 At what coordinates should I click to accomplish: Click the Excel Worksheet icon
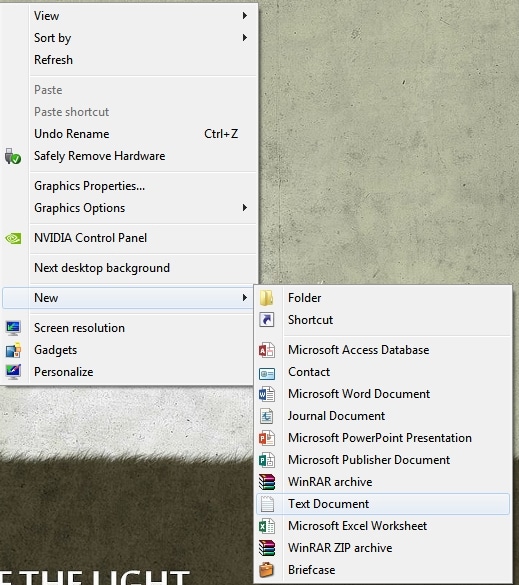pyautogui.click(x=267, y=526)
